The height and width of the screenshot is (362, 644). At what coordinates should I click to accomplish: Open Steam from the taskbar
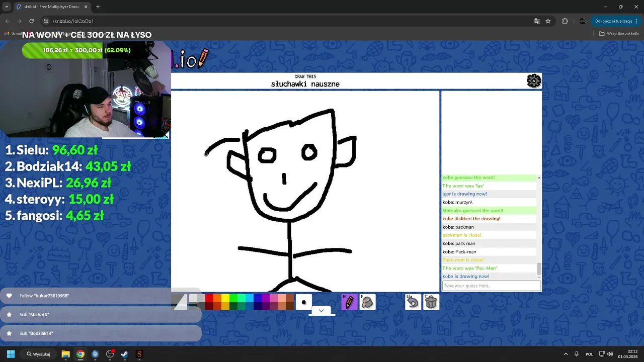click(124, 354)
